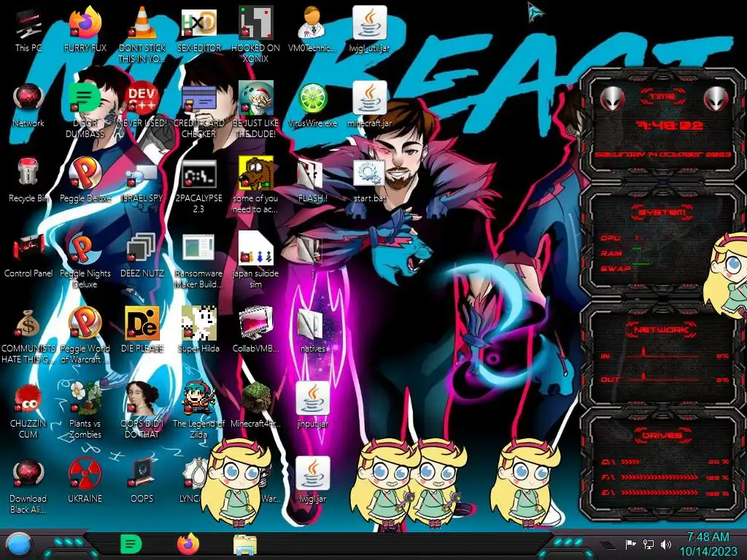Screen dimensions: 747x560
Task: Open Firefox from the taskbar
Action: click(187, 544)
